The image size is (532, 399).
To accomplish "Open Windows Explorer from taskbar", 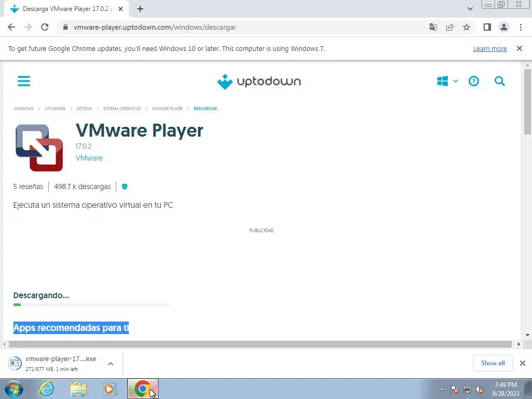I will 78,389.
